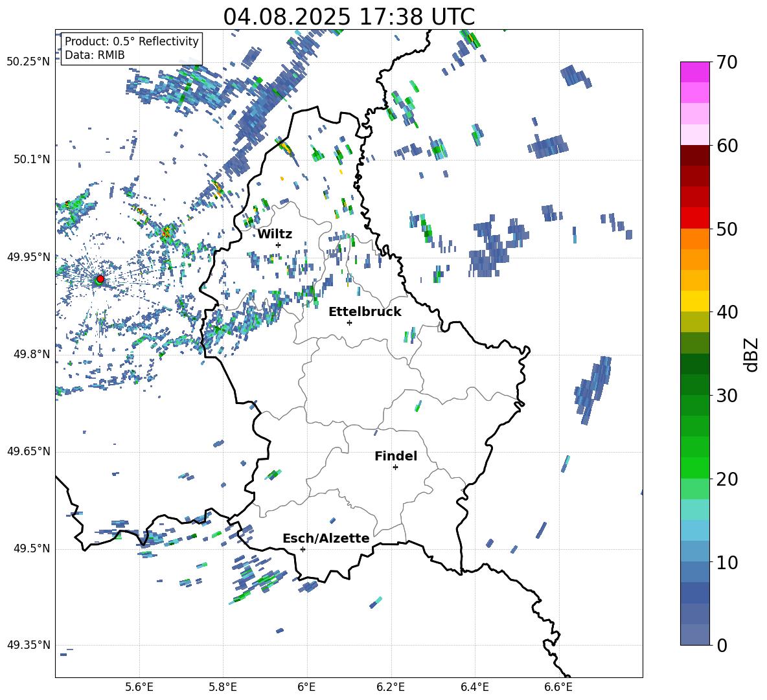The height and width of the screenshot is (700, 767).
Task: Click the yellow band just above 40
Action: [x=695, y=301]
